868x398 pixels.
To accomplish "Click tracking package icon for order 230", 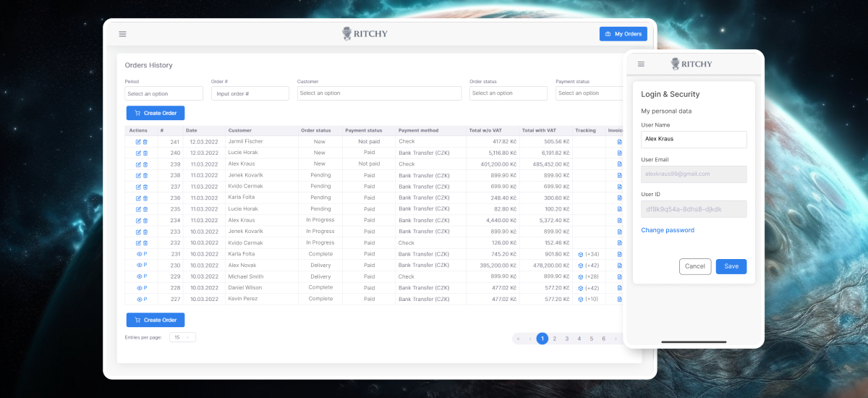I will point(580,266).
